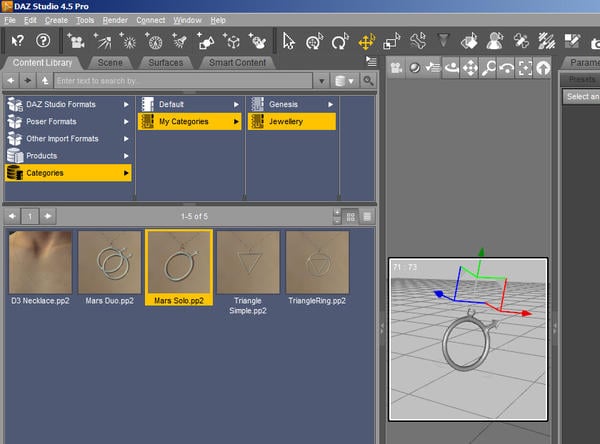The width and height of the screenshot is (600, 444).
Task: Switch to the Smart Content tab
Action: pos(237,63)
